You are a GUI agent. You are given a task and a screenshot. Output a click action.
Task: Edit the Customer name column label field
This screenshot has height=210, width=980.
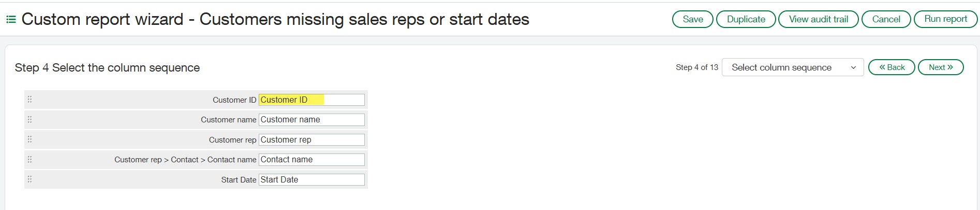[x=311, y=120]
